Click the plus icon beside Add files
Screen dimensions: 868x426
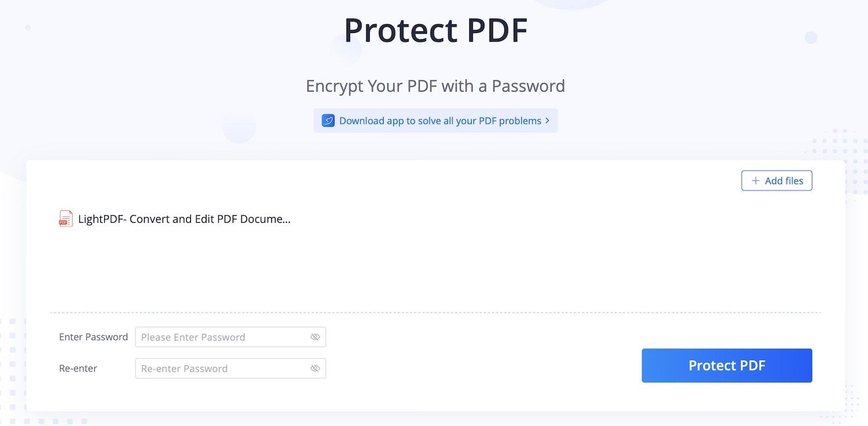pos(755,181)
